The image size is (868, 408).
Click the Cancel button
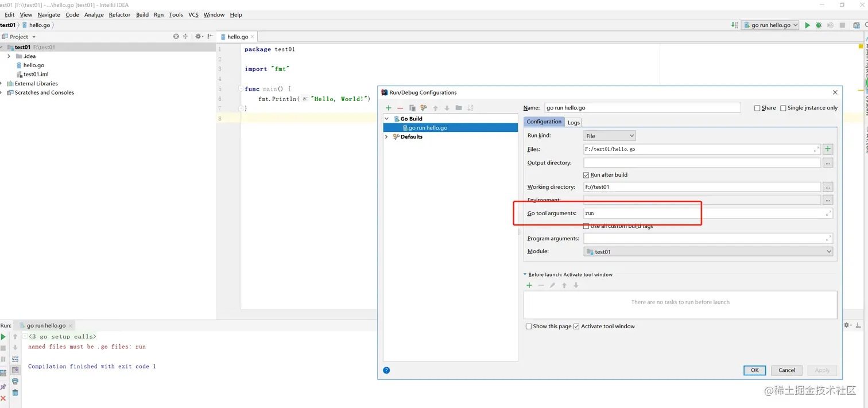[786, 370]
